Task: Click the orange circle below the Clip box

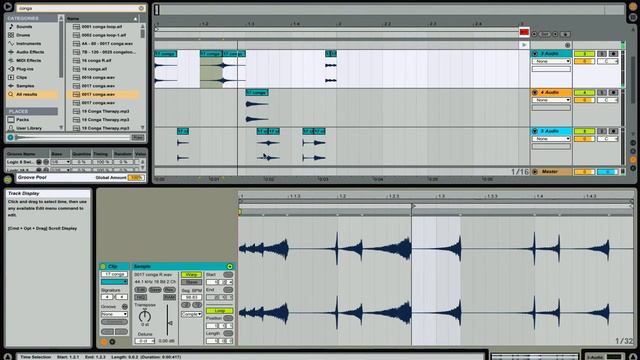Action: pyautogui.click(x=104, y=342)
